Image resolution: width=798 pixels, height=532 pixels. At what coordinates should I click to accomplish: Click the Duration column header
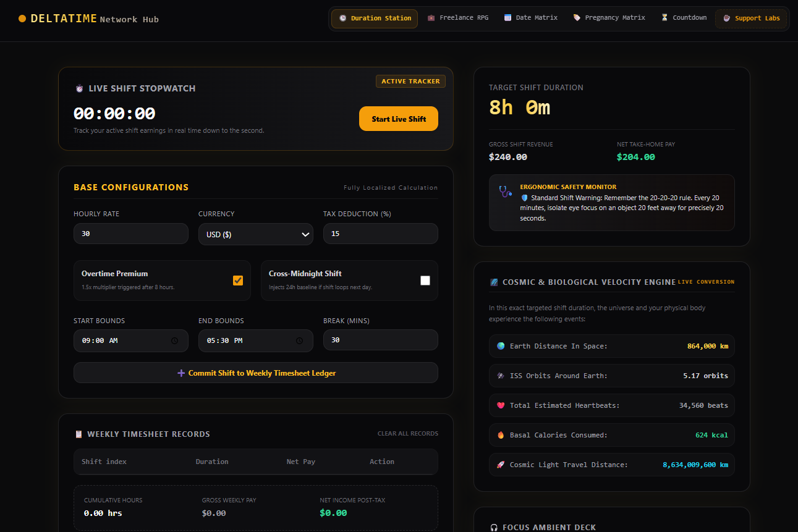click(212, 462)
